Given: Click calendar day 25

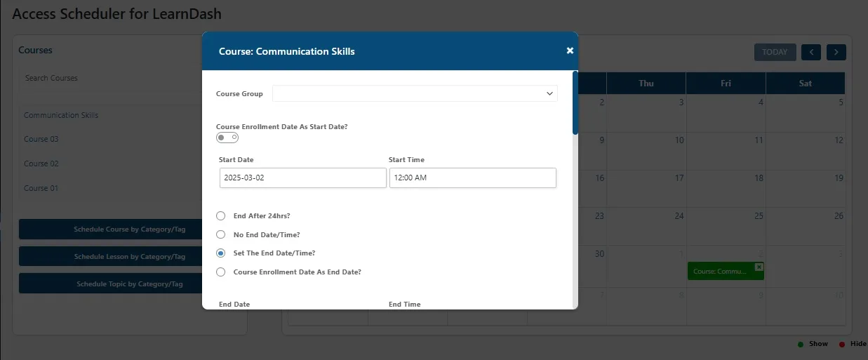Looking at the screenshot, I should [759, 216].
